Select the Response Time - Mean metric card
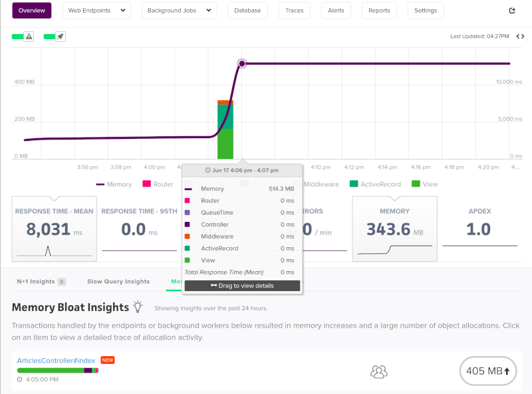Viewport: 532px width, 394px height. tap(55, 229)
